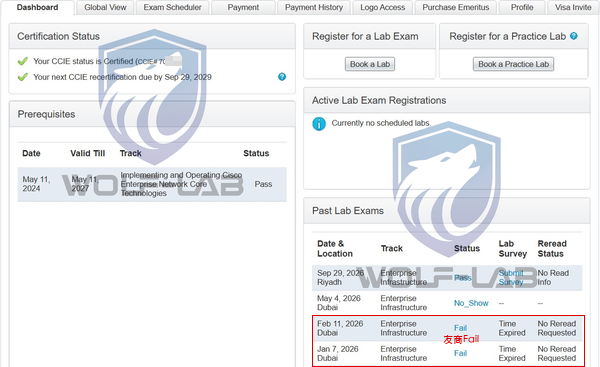The image size is (600, 367).
Task: Open the Pass status link for Sep 29 exam
Action: point(463,277)
